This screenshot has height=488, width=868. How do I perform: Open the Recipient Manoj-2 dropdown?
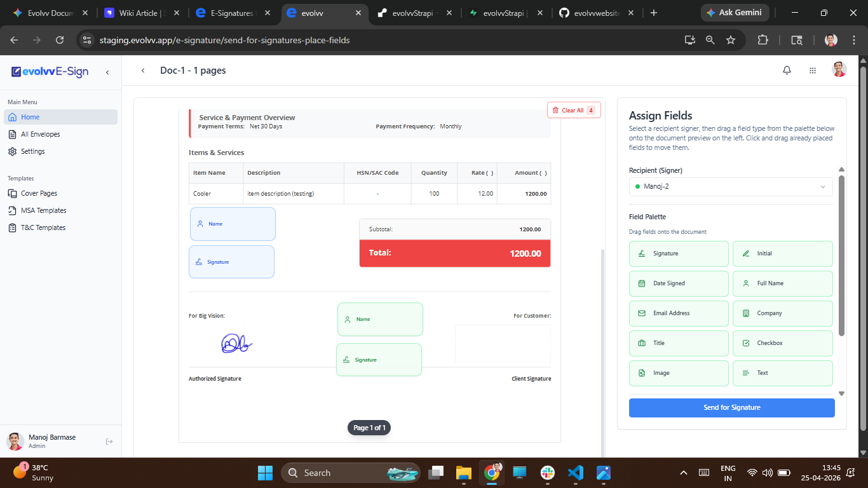click(731, 187)
